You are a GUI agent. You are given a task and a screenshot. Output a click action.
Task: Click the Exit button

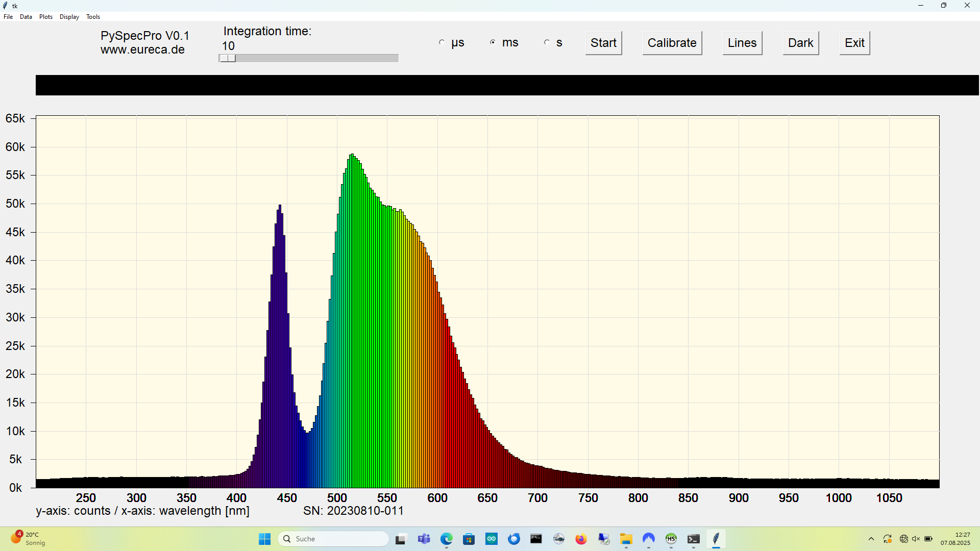tap(854, 43)
